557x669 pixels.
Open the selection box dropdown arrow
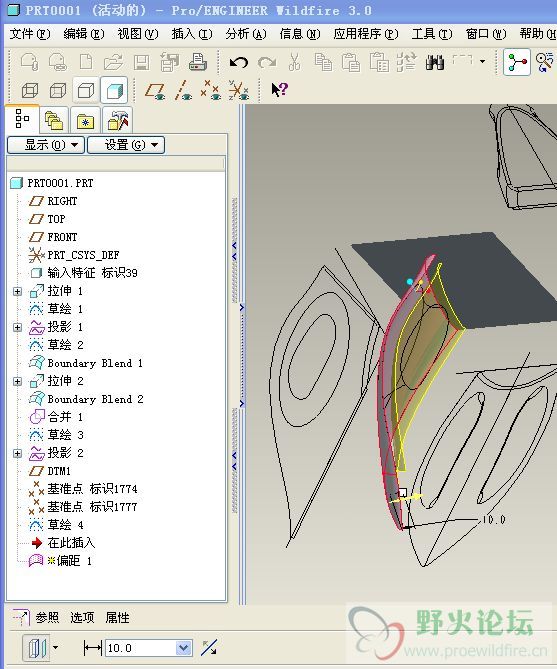coord(482,61)
